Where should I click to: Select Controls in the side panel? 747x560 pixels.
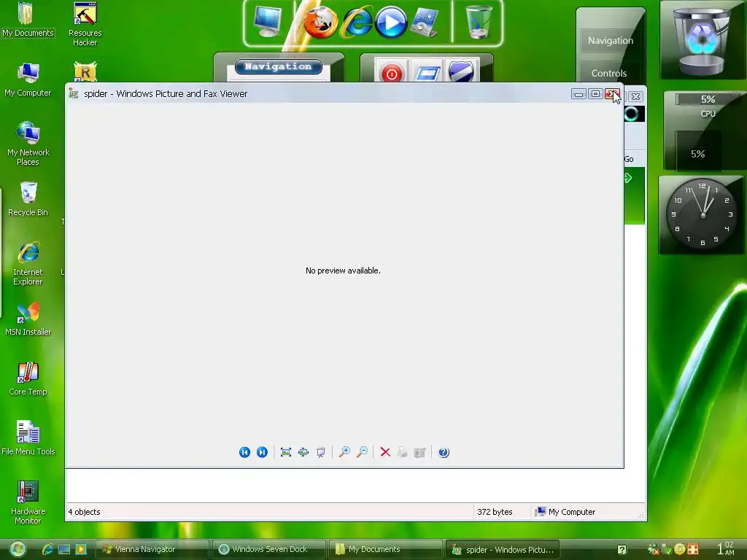609,74
